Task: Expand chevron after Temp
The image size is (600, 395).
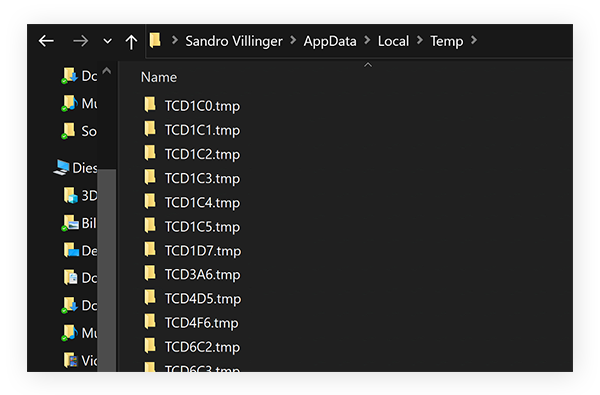Action: (474, 40)
